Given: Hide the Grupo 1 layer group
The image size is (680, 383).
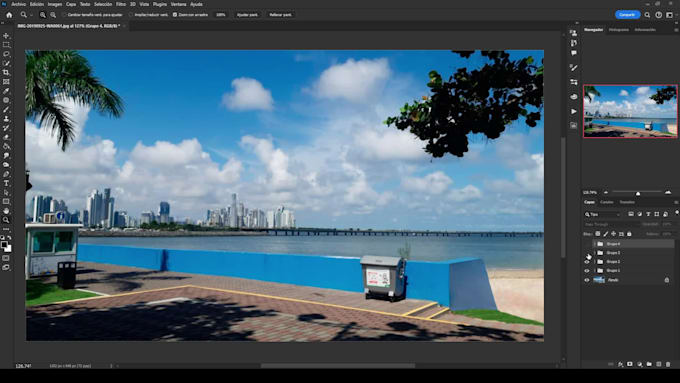Looking at the screenshot, I should [x=587, y=271].
